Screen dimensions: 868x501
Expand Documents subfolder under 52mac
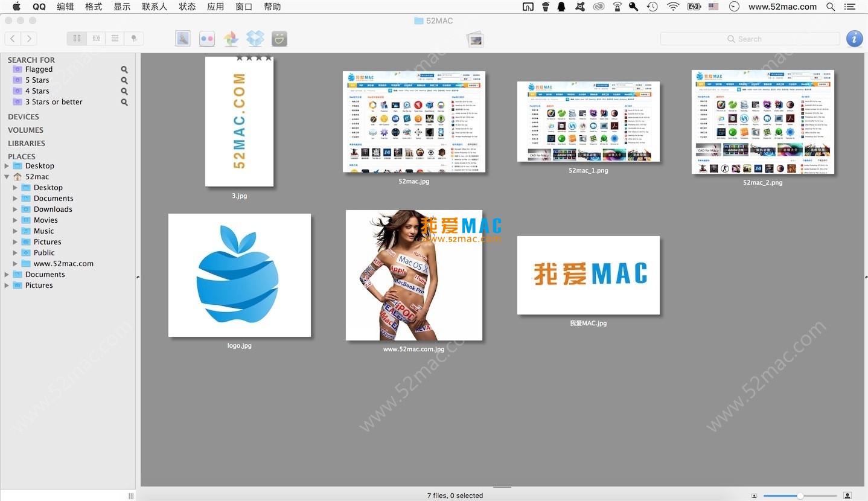[x=16, y=199]
